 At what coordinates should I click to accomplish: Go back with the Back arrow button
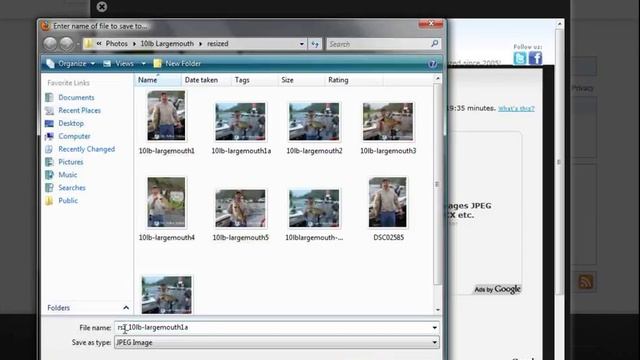(50, 44)
